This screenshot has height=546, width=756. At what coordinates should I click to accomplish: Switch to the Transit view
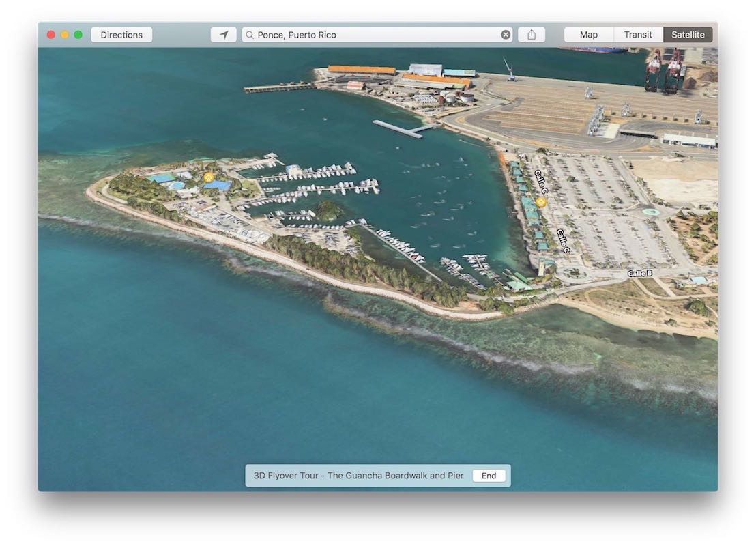coord(638,35)
